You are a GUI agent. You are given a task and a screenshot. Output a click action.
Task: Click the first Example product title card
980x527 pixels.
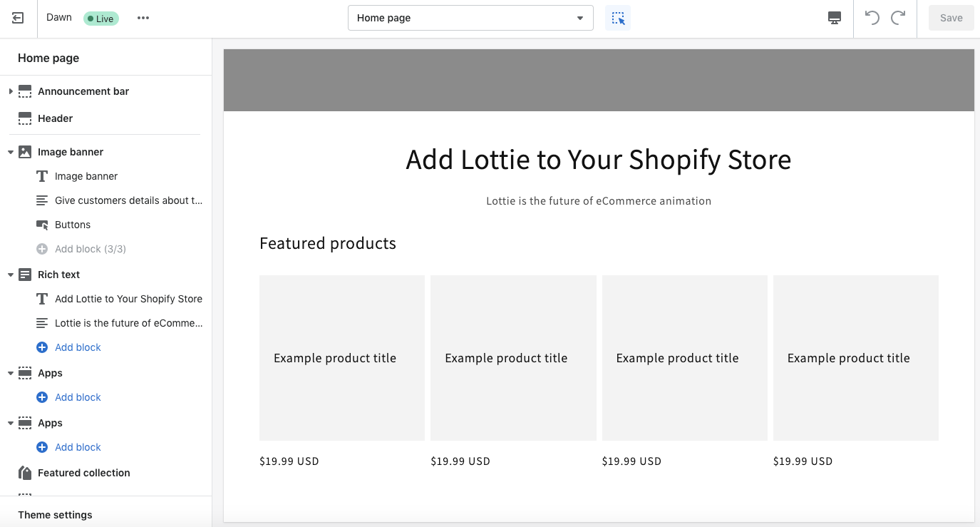pos(342,358)
